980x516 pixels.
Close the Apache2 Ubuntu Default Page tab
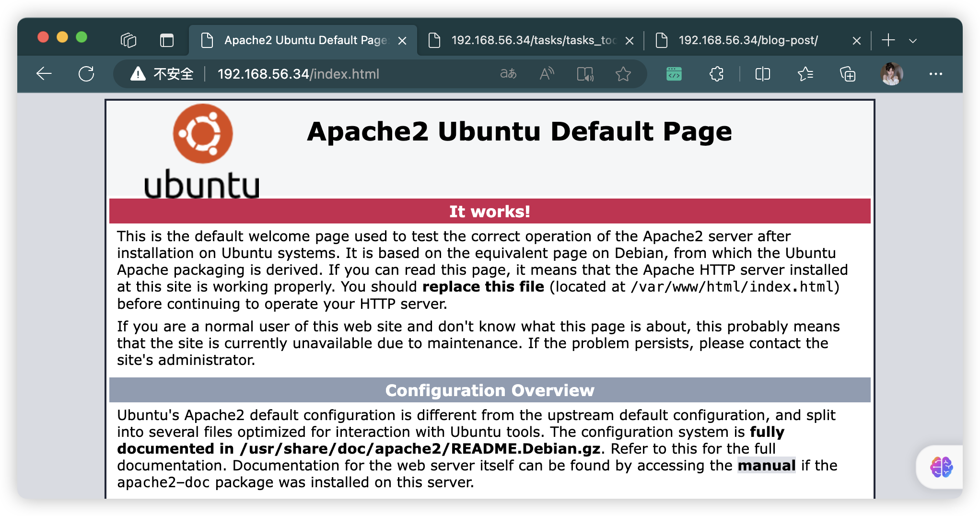(402, 41)
